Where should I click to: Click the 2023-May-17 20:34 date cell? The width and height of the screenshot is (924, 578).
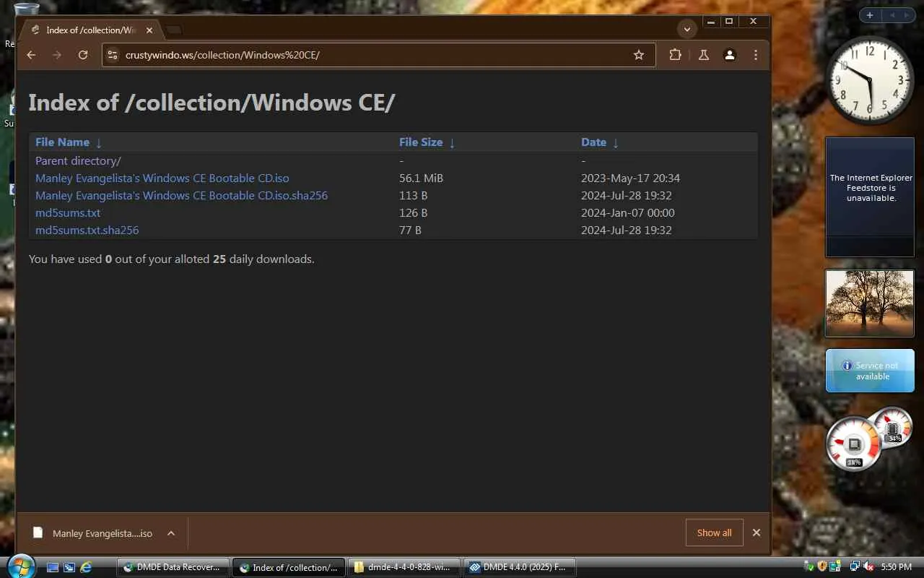630,178
